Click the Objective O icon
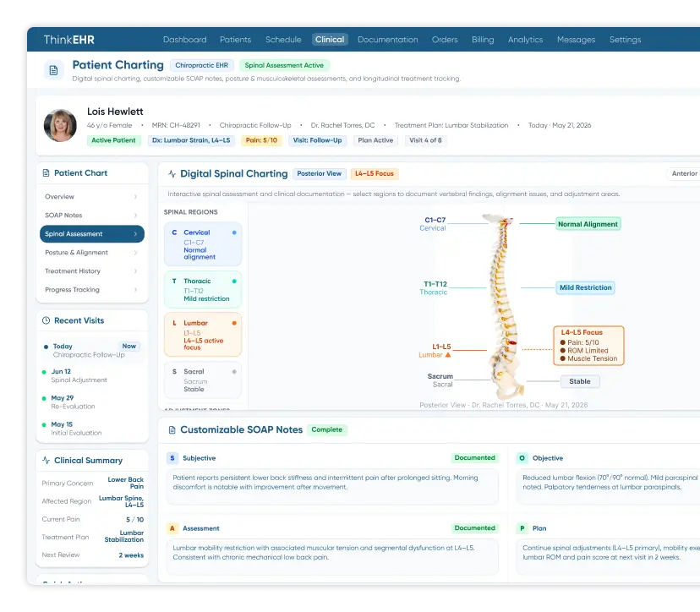Screen dimensions: 700x612 (522, 458)
